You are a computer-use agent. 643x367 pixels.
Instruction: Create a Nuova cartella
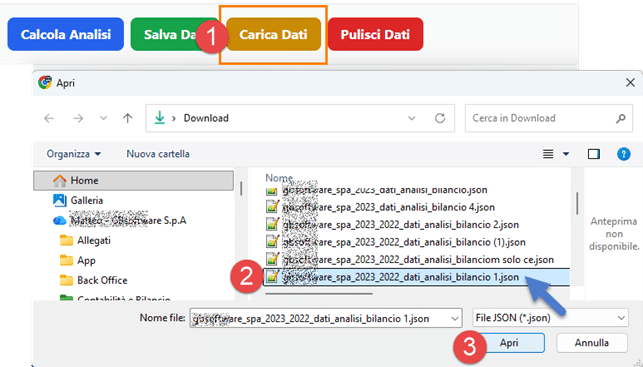(158, 154)
